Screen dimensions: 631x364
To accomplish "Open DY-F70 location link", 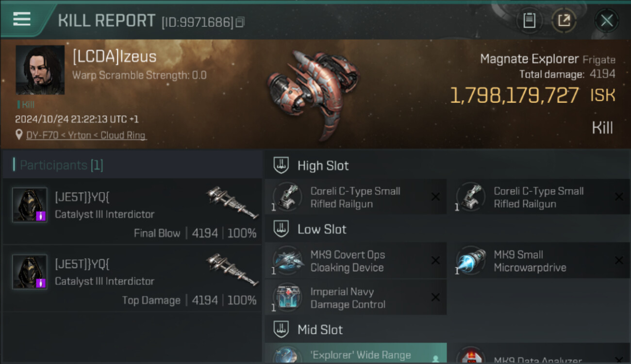I will (x=86, y=135).
